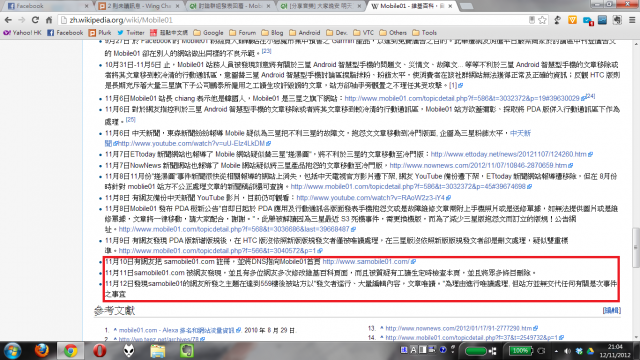640x360 pixels.
Task: Open a new tab
Action: [466, 6]
